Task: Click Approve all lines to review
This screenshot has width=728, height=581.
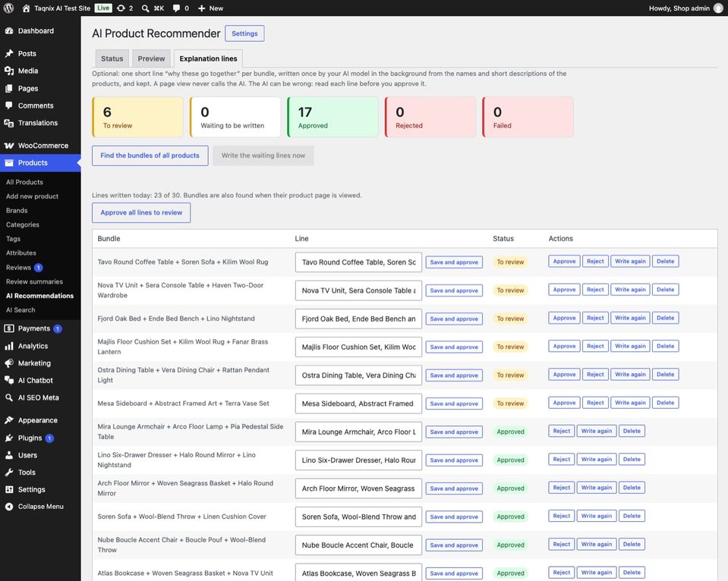Action: coord(141,212)
